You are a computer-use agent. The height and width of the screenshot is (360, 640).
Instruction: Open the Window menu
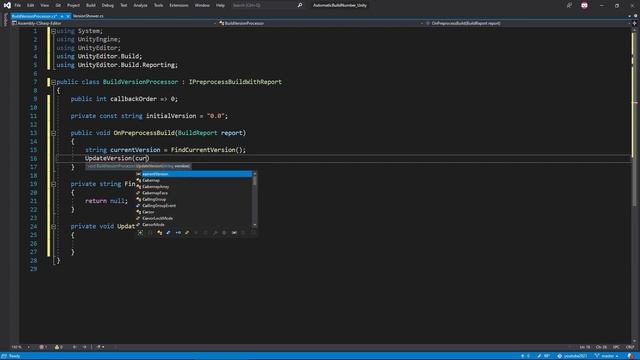[x=202, y=5]
